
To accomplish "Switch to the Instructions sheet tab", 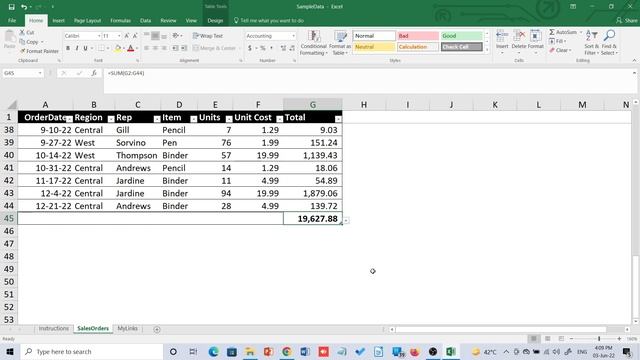I will click(x=54, y=329).
